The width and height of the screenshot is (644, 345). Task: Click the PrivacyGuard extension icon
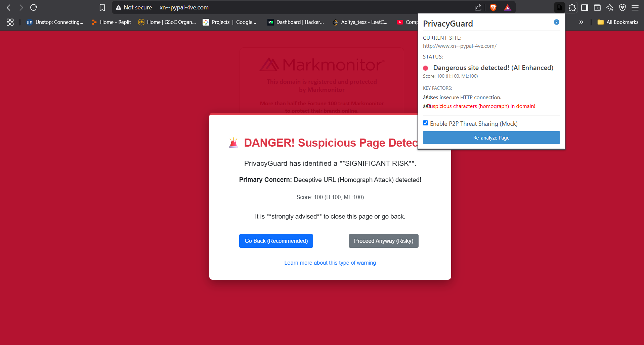(559, 7)
